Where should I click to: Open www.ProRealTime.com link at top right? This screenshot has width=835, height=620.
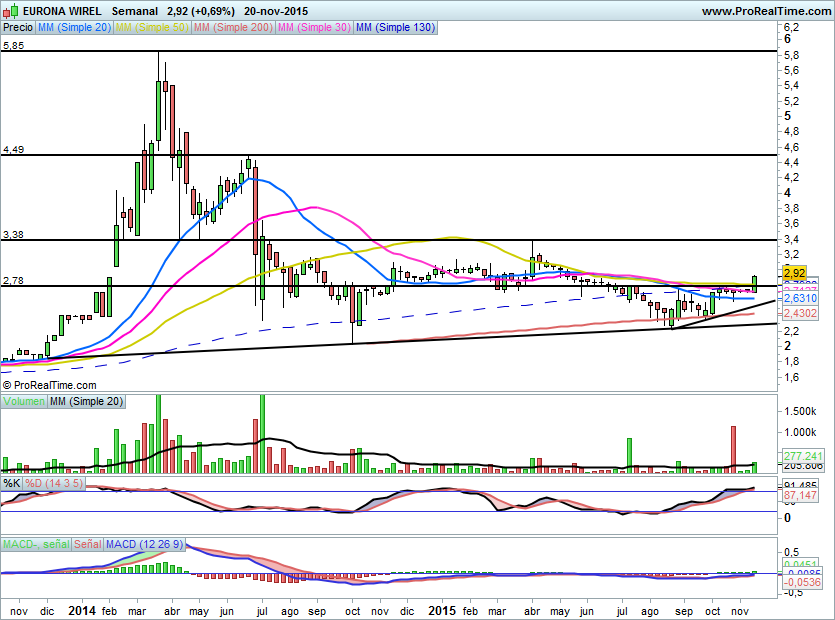(x=766, y=11)
